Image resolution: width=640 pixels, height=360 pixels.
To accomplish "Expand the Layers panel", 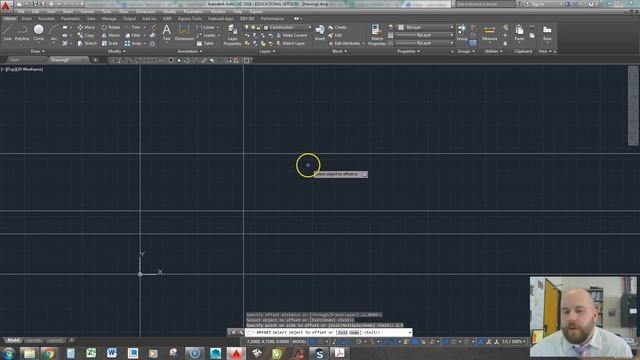I will (x=267, y=51).
